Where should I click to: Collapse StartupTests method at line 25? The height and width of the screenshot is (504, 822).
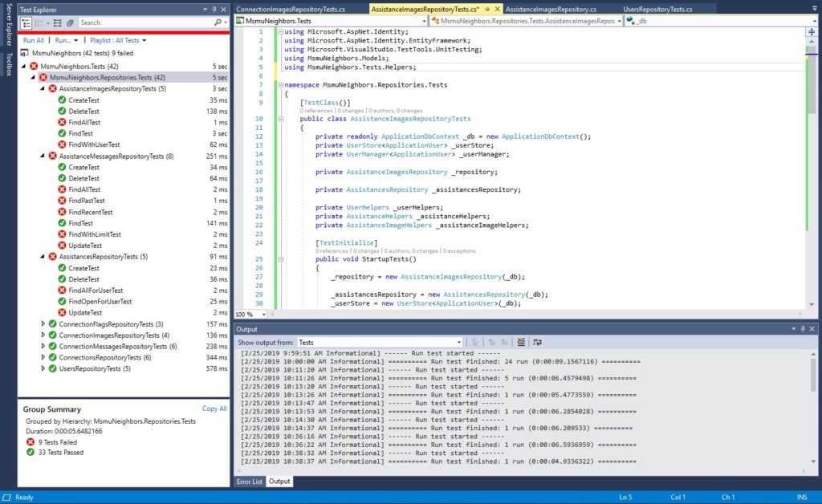pyautogui.click(x=280, y=258)
